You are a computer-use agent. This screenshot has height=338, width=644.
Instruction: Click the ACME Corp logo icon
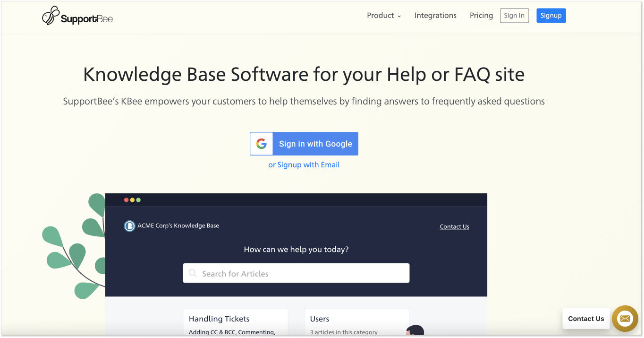[x=129, y=226]
